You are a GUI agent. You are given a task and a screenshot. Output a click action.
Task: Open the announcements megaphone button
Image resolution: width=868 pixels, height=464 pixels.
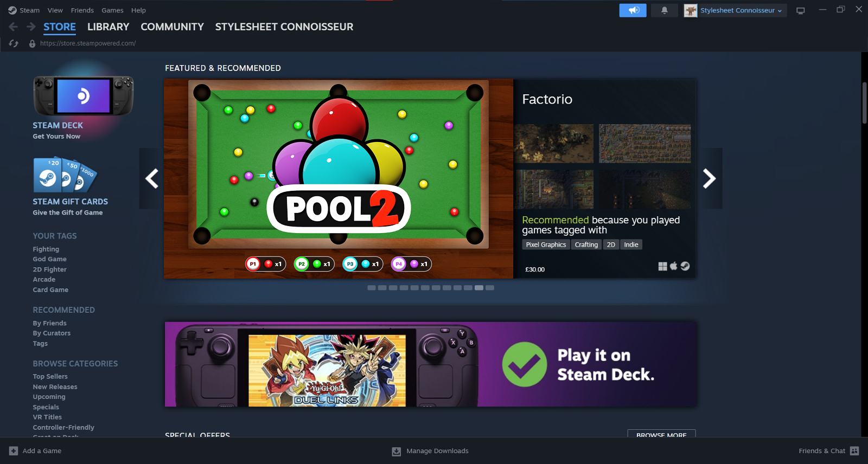tap(633, 10)
